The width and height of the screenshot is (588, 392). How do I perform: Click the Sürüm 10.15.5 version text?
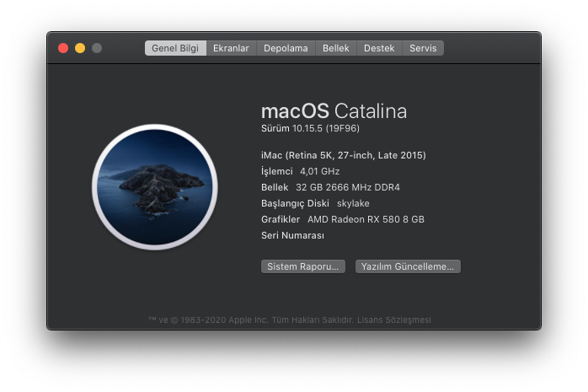311,129
